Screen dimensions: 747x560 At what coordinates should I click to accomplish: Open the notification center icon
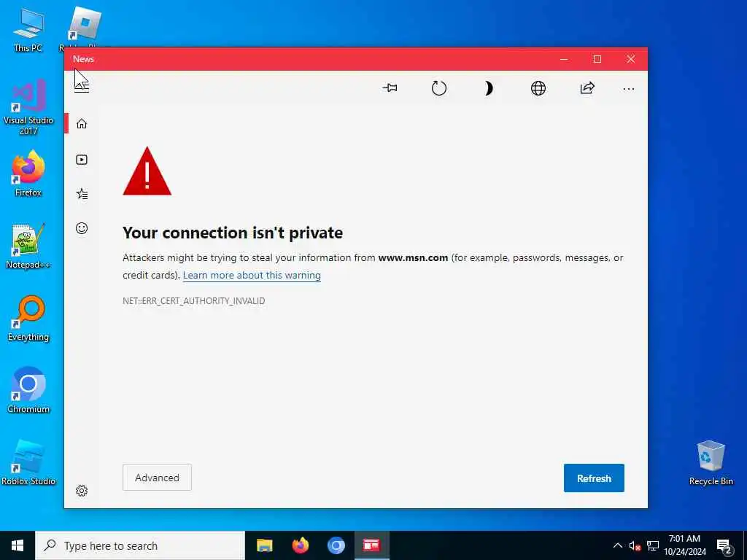[x=724, y=546]
